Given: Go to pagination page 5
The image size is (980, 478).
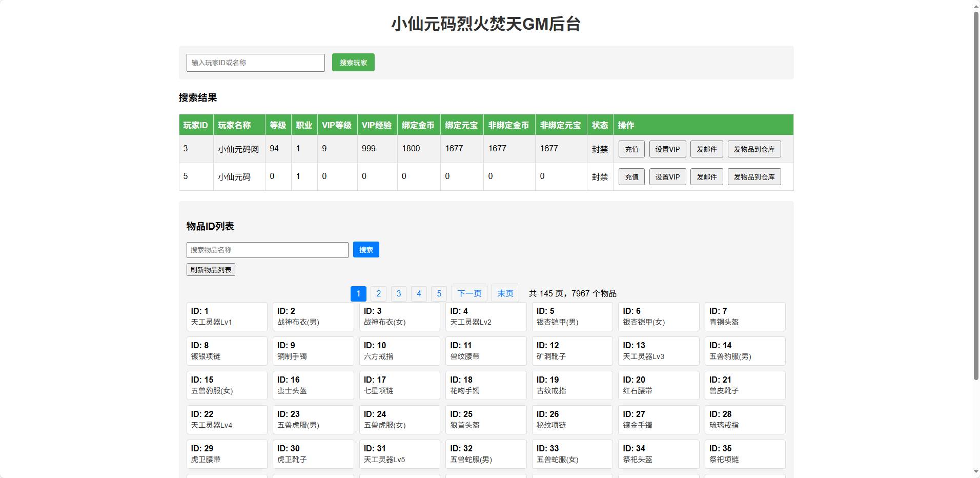Looking at the screenshot, I should 439,293.
